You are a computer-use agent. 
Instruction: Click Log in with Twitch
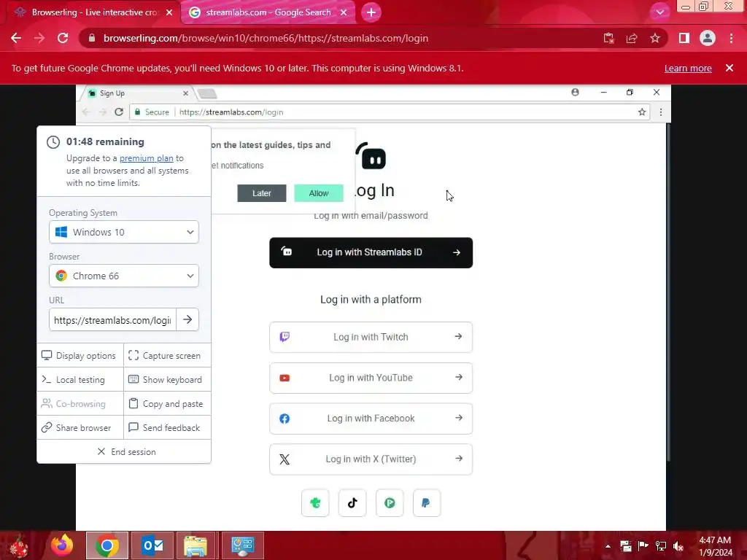pos(371,337)
